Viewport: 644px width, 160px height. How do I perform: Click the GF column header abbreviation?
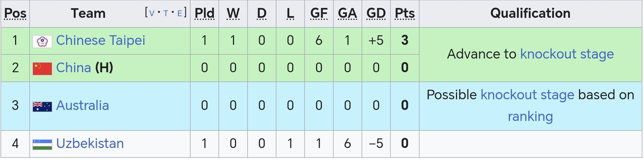point(319,13)
